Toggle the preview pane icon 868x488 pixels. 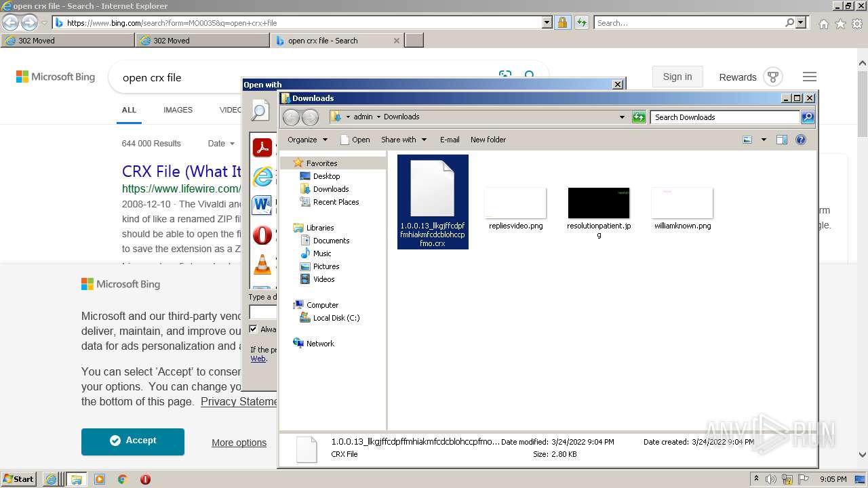[782, 140]
